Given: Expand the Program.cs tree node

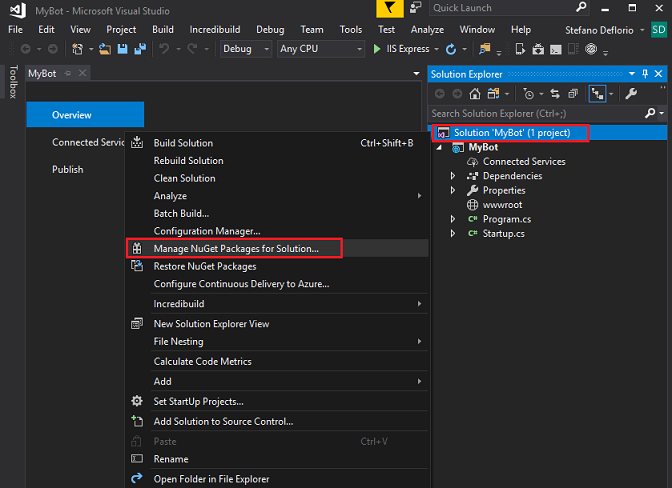Looking at the screenshot, I should (453, 219).
